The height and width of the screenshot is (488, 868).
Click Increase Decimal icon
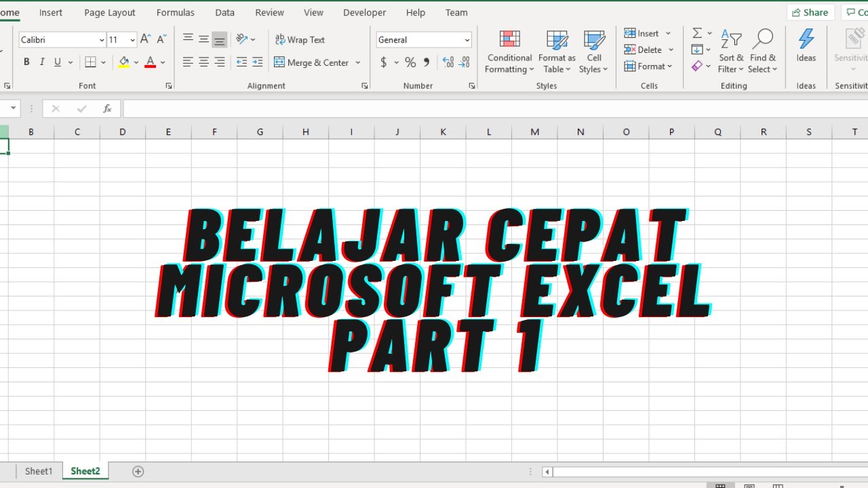click(x=448, y=62)
